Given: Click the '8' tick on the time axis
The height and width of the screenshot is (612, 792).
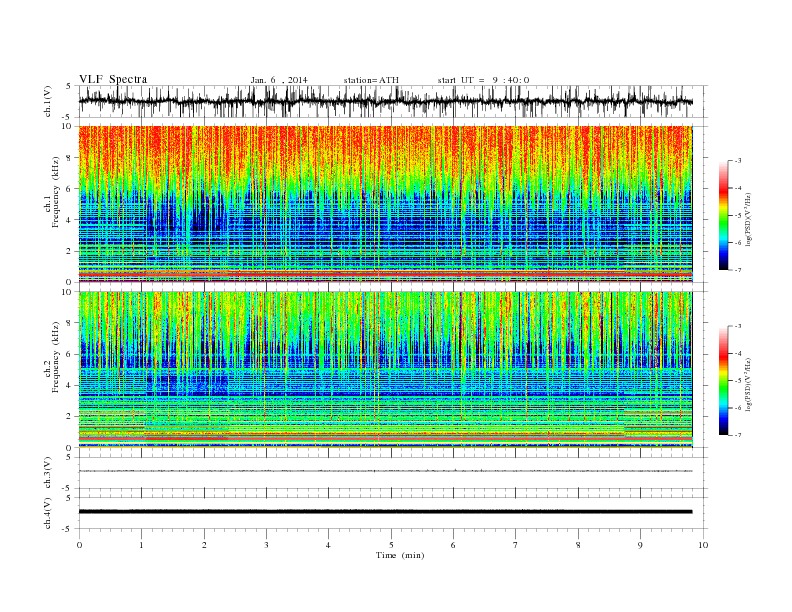Looking at the screenshot, I should [x=578, y=545].
